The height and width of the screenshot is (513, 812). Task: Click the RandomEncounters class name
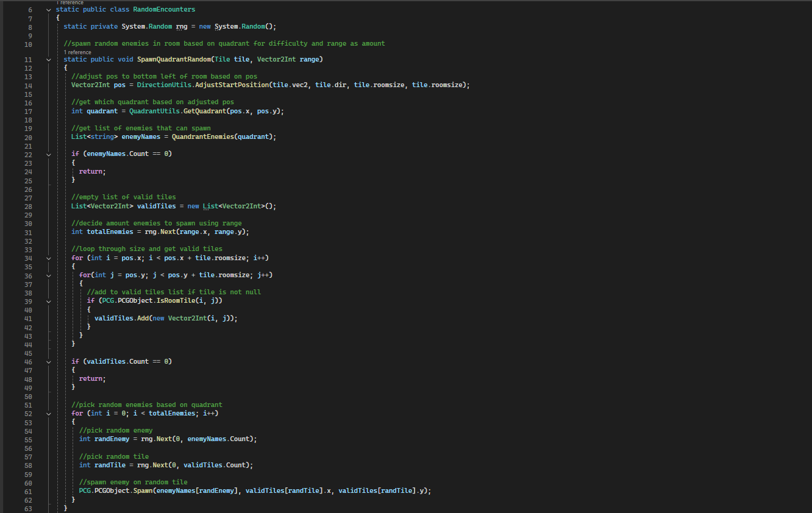point(164,10)
